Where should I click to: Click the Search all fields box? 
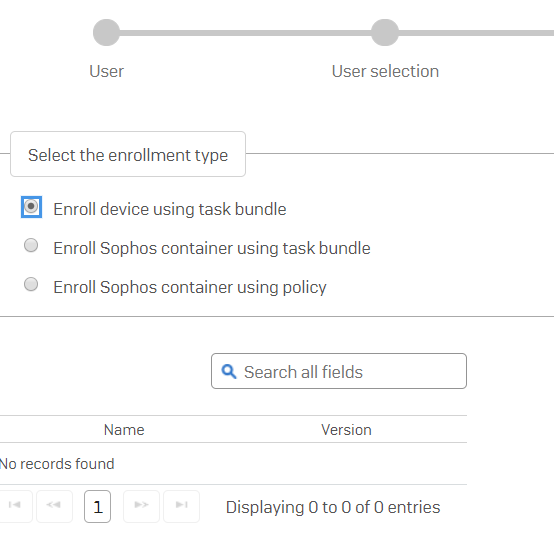point(339,371)
